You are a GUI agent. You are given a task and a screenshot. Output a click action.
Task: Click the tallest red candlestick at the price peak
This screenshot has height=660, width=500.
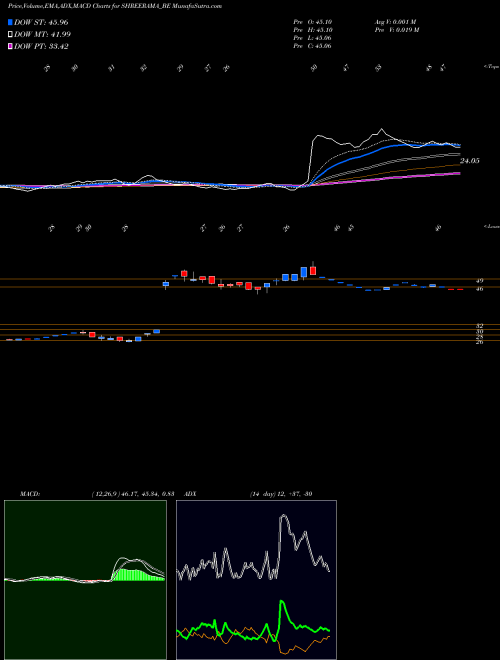pyautogui.click(x=313, y=270)
